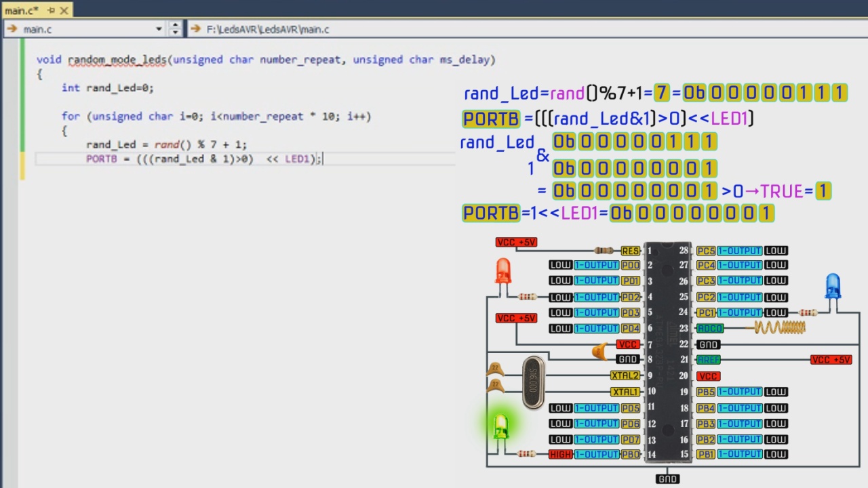Click the GND label below the chip
The image size is (868, 488).
click(x=668, y=479)
